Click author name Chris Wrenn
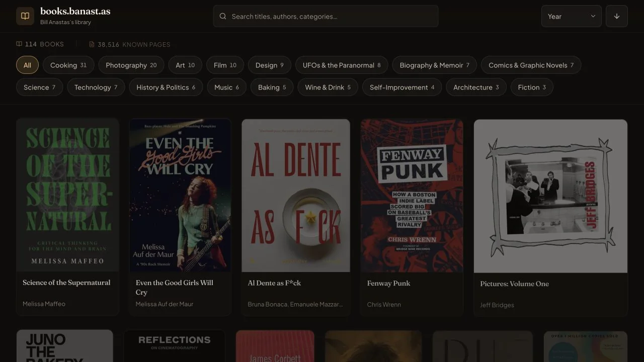The width and height of the screenshot is (644, 362). (x=384, y=304)
